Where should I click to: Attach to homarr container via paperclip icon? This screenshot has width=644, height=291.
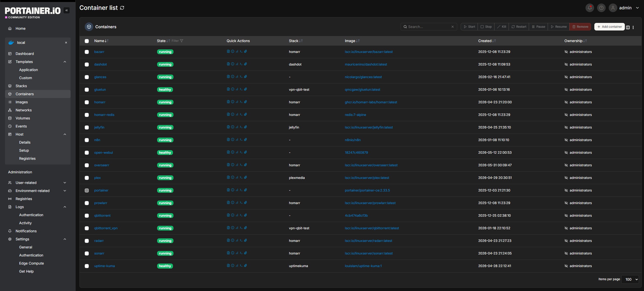(x=245, y=102)
